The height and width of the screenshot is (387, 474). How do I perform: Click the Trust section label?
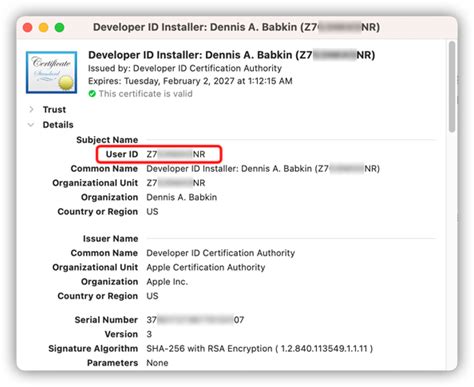click(54, 109)
